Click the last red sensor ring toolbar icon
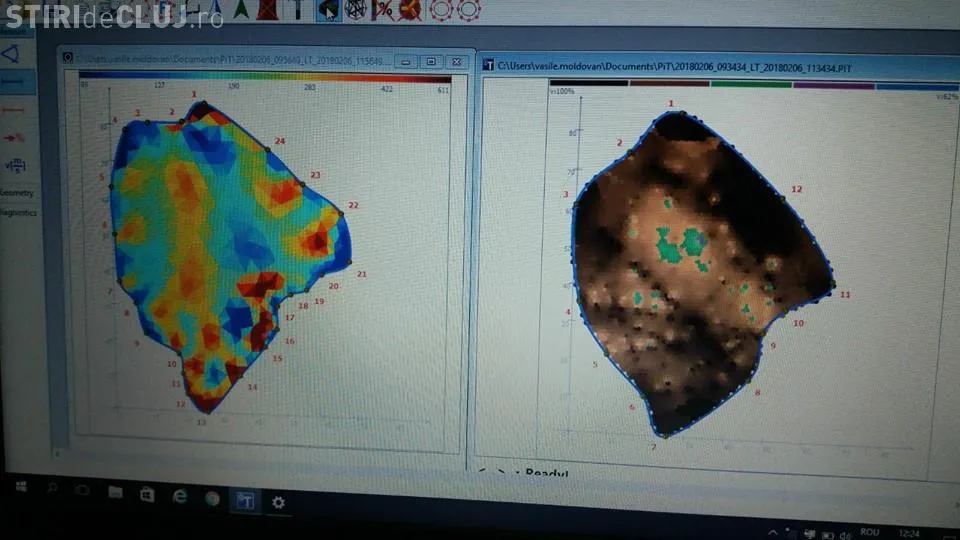This screenshot has width=960, height=540. coord(469,10)
